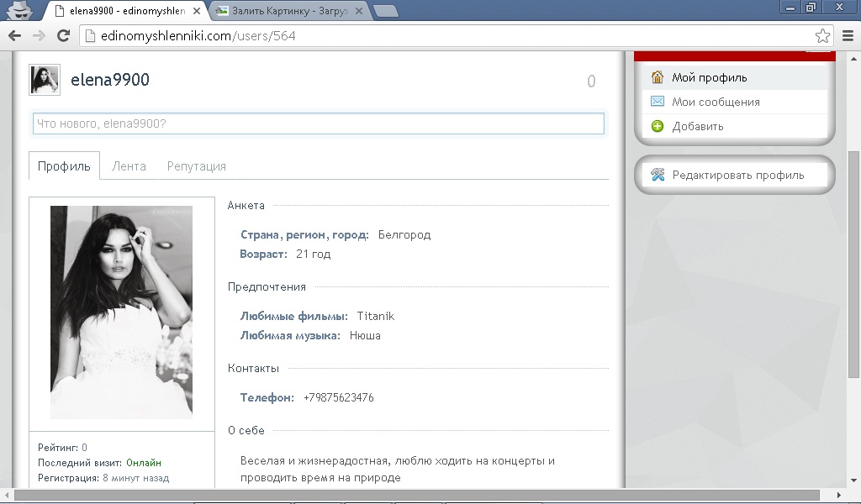Click the Рейтинг: 0 line under the photo
This screenshot has width=861, height=504.
pyautogui.click(x=62, y=448)
